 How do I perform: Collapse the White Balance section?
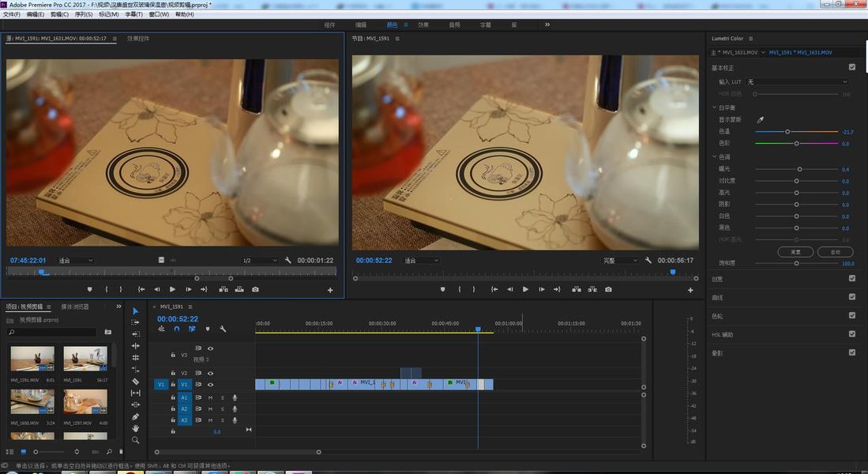714,107
